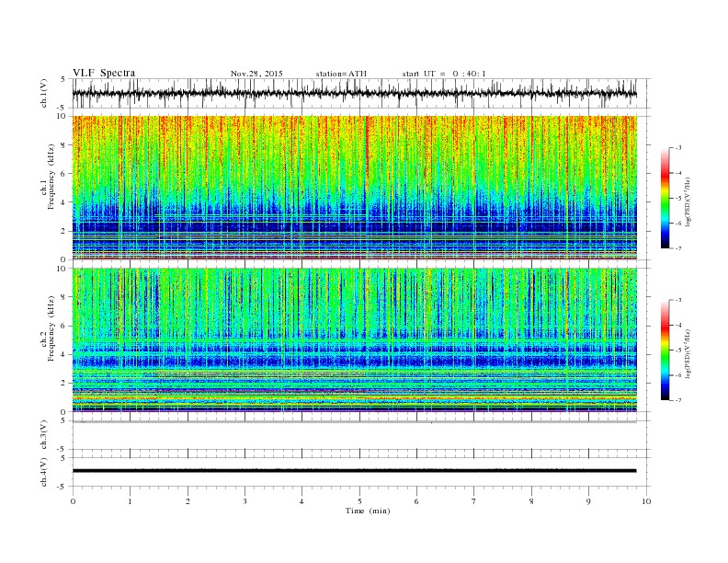Image resolution: width=728 pixels, height=563 pixels.
Task: Click the '1' minute tick label
Action: tap(131, 501)
